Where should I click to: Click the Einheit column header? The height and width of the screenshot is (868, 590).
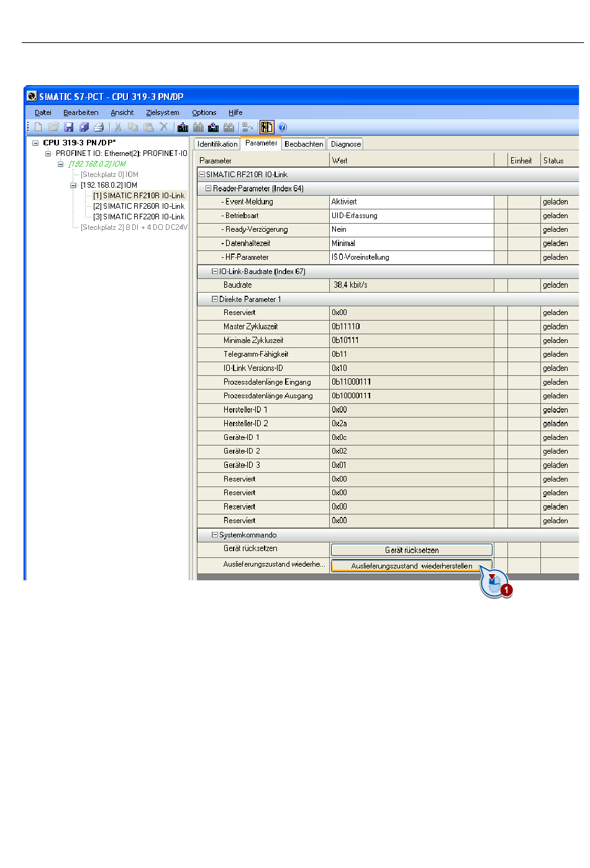(524, 160)
